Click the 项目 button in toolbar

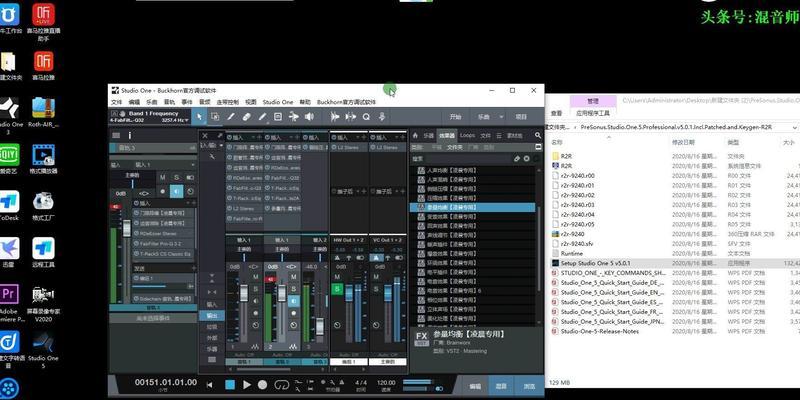[521, 117]
